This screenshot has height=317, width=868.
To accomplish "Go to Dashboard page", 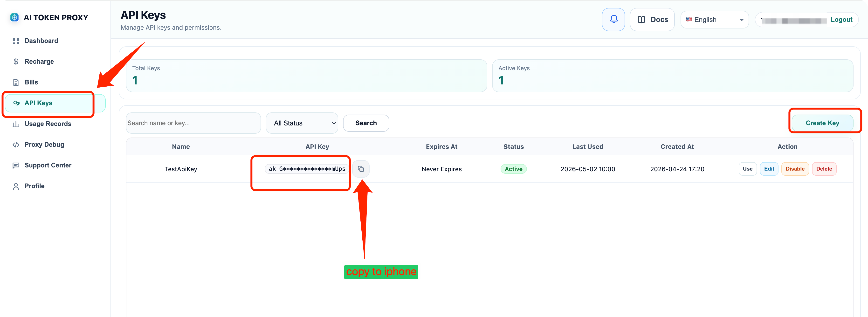I will pyautogui.click(x=41, y=41).
